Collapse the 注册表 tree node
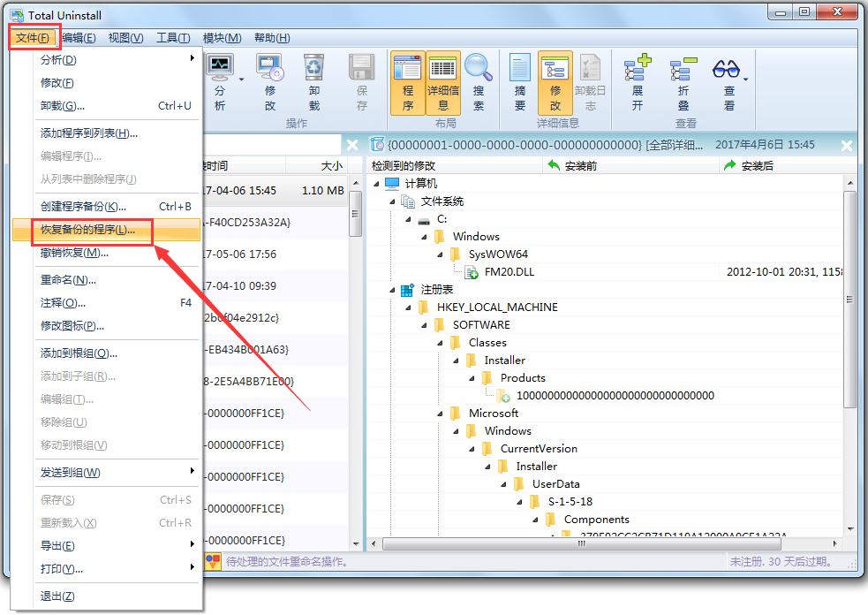868x615 pixels. click(391, 290)
